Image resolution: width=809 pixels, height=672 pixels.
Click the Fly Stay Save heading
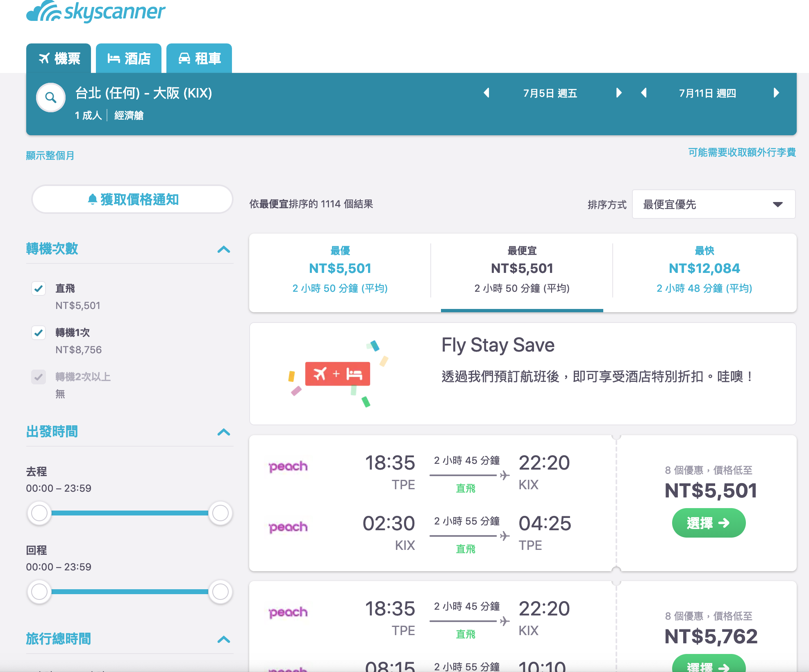coord(498,345)
